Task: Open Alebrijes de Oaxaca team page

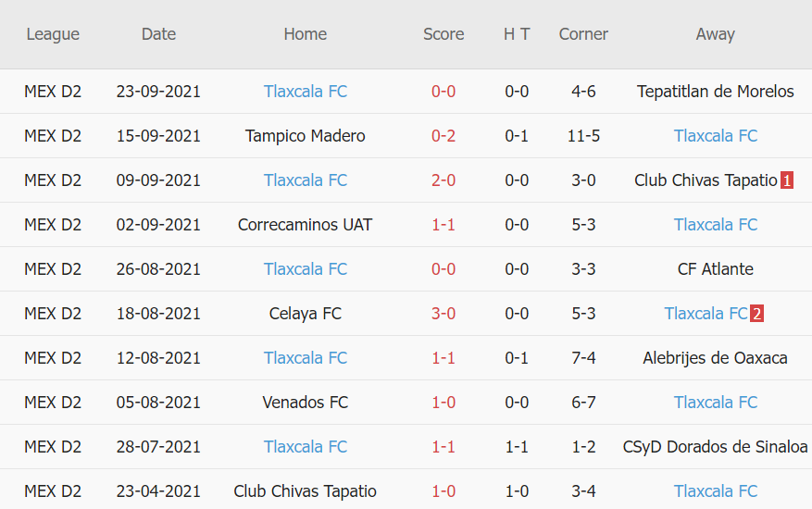Action: click(716, 358)
